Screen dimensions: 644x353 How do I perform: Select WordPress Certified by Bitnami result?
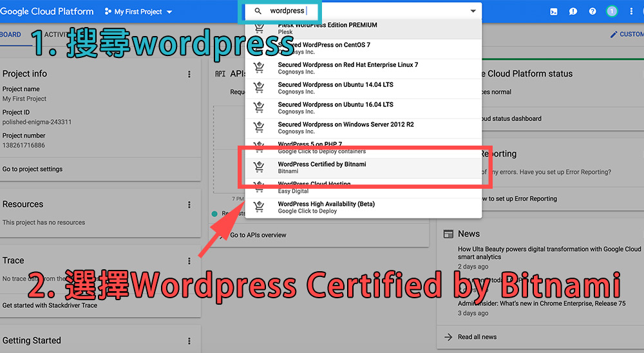click(x=363, y=167)
